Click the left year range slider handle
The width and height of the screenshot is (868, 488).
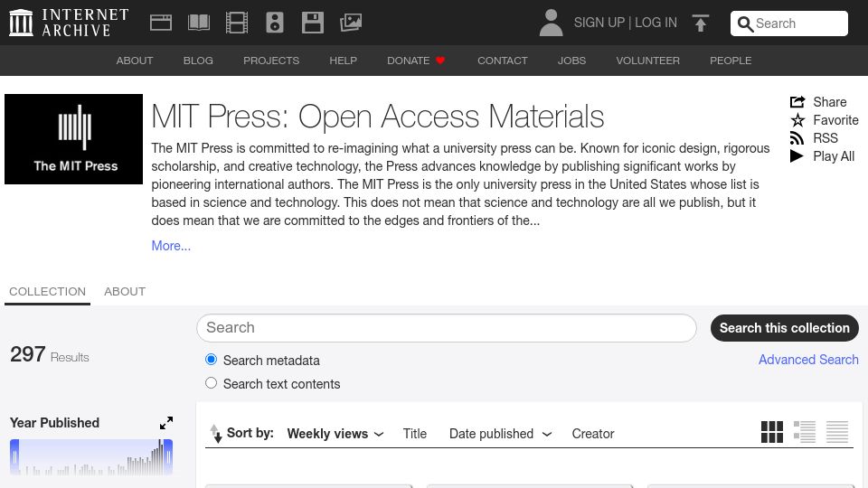click(14, 457)
